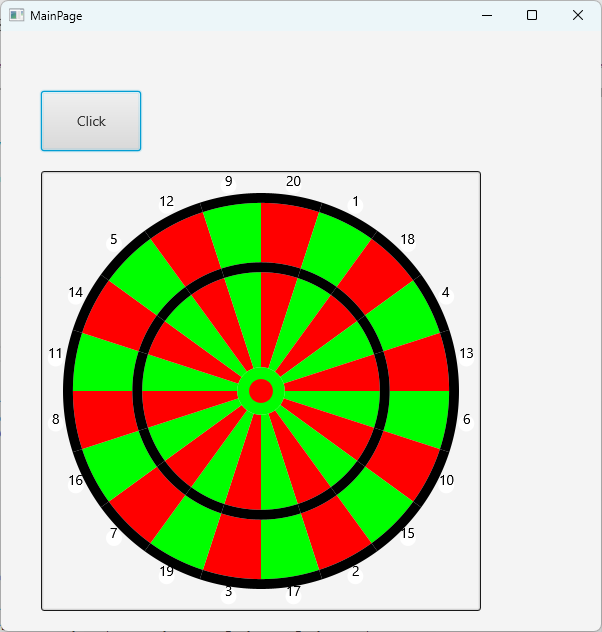Hit the outer green wedge of segment 6
The width and height of the screenshot is (602, 632).
(418, 416)
